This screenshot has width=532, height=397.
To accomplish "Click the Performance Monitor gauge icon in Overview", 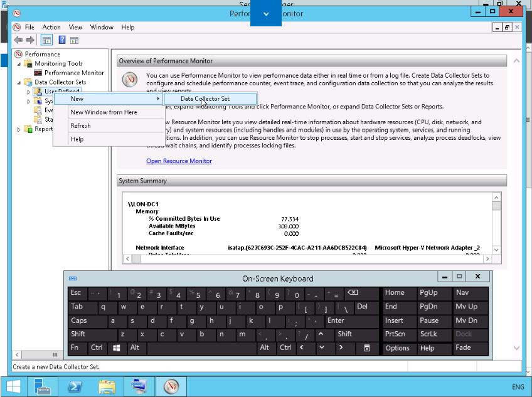I will pos(130,80).
